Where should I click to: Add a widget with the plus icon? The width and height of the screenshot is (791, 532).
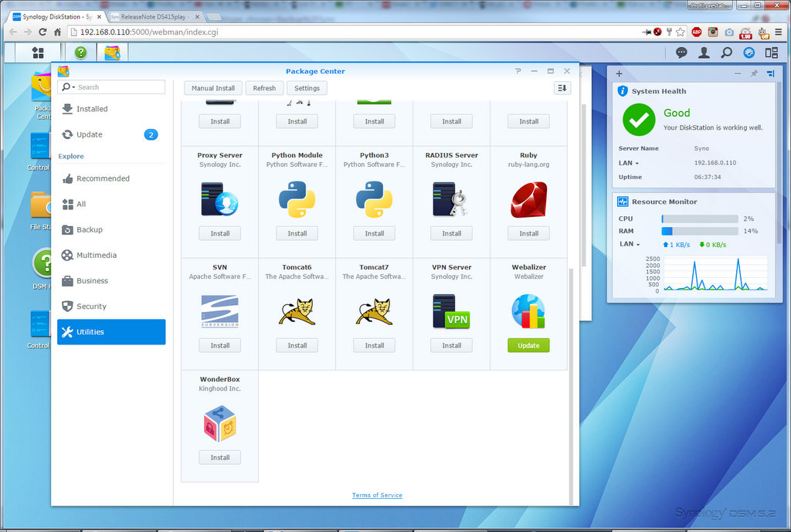619,73
